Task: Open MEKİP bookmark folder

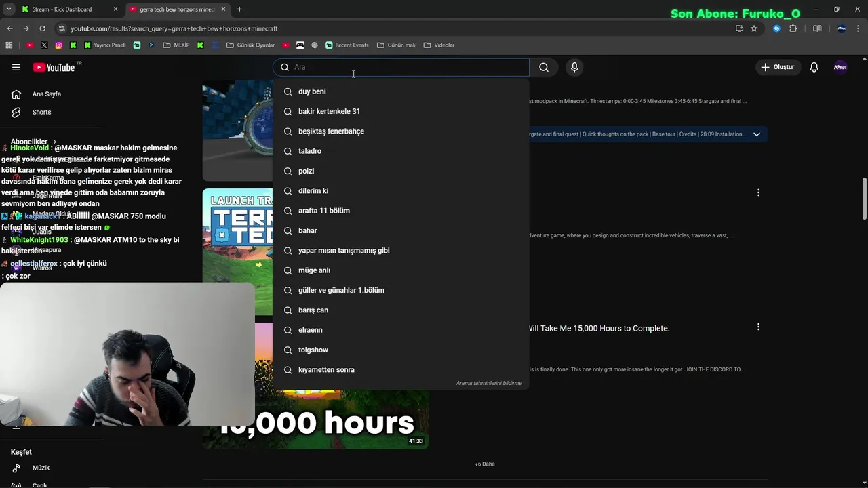Action: (x=176, y=45)
